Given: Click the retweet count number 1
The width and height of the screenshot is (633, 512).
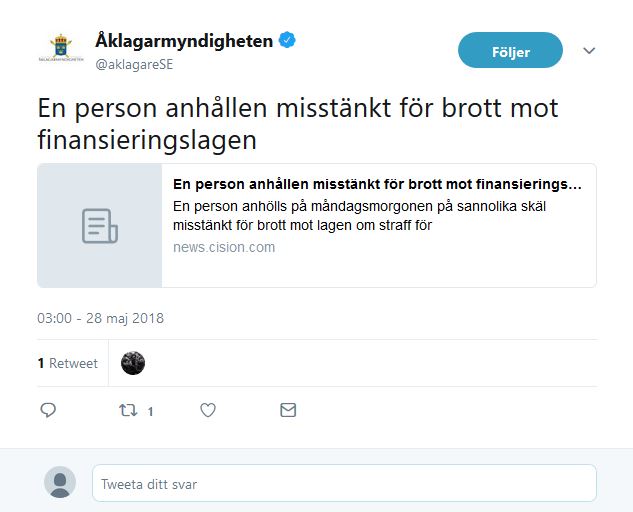Looking at the screenshot, I should pos(150,411).
